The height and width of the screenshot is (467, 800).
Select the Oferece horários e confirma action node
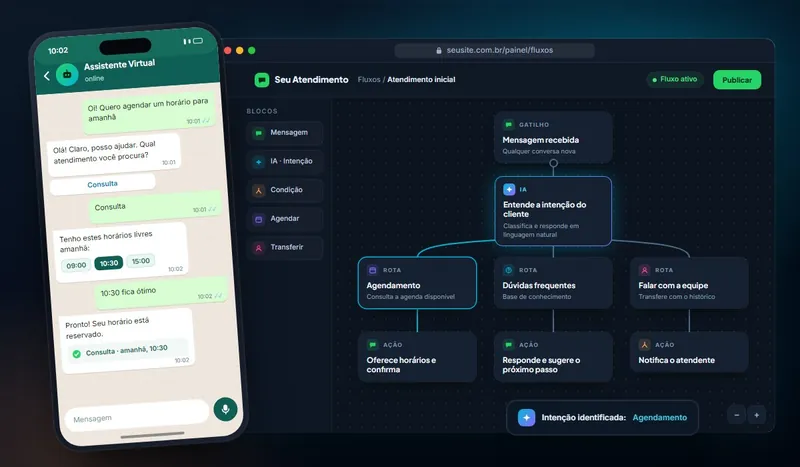(x=417, y=357)
